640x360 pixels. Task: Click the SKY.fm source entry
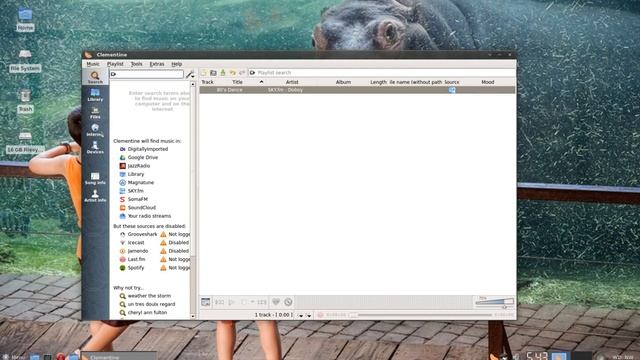pos(131,191)
